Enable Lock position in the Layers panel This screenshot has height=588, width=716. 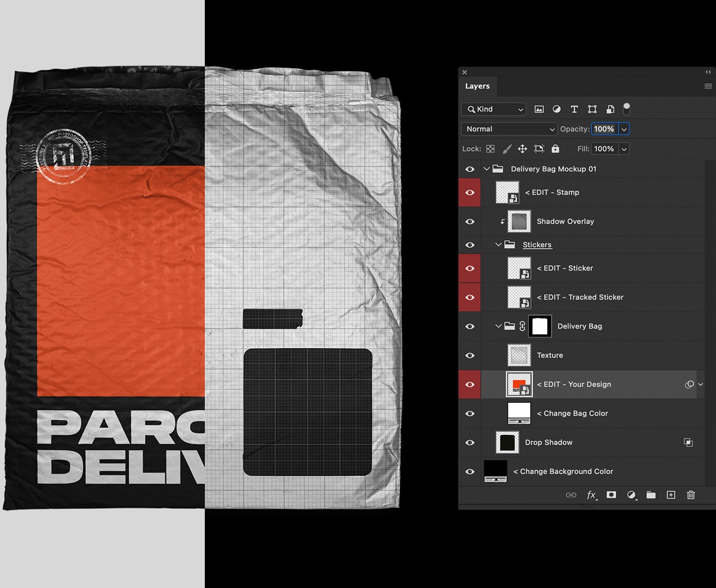point(522,148)
